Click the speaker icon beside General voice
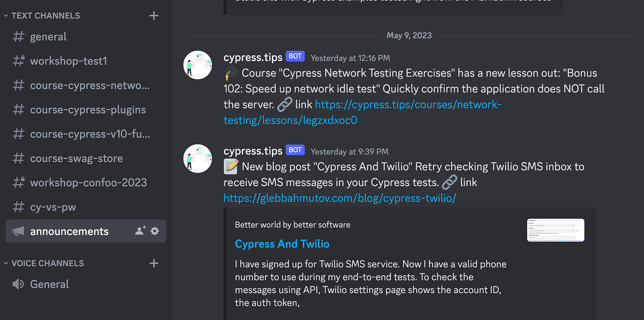This screenshot has width=644, height=320. pyautogui.click(x=18, y=284)
